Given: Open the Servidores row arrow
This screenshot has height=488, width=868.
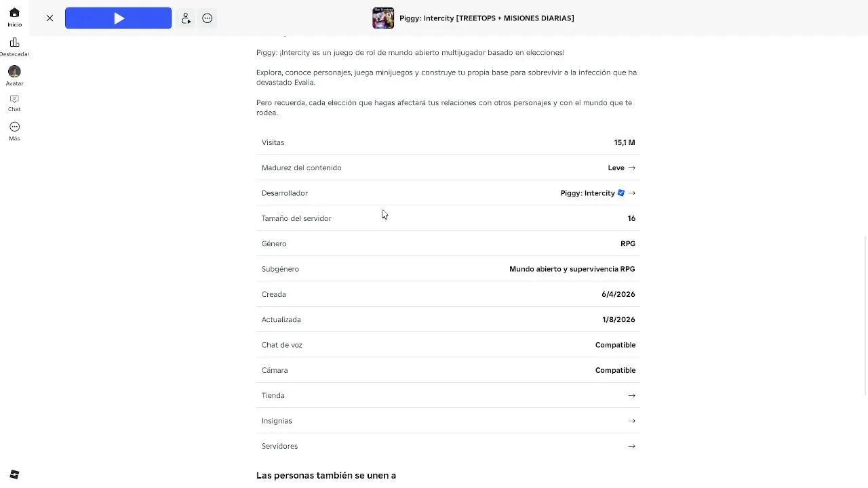Looking at the screenshot, I should 631,446.
